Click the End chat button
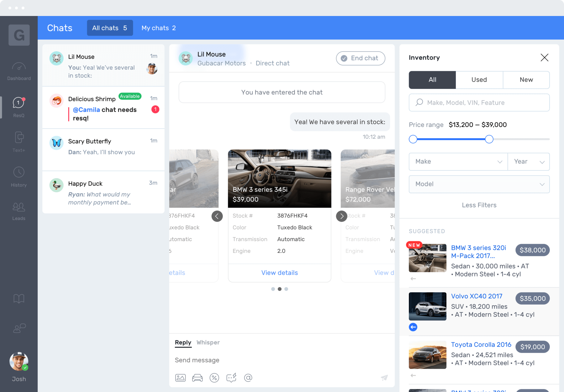The width and height of the screenshot is (564, 392). coord(360,58)
